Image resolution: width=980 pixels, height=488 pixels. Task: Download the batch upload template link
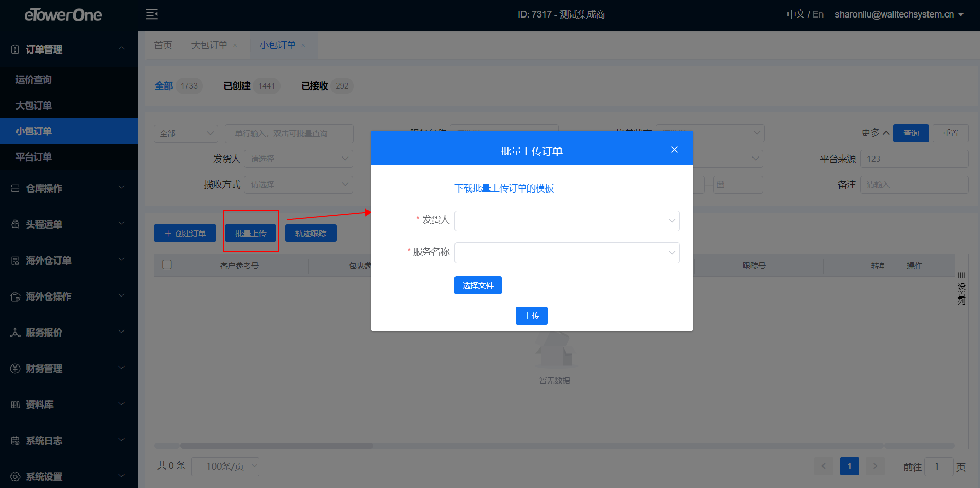point(504,188)
